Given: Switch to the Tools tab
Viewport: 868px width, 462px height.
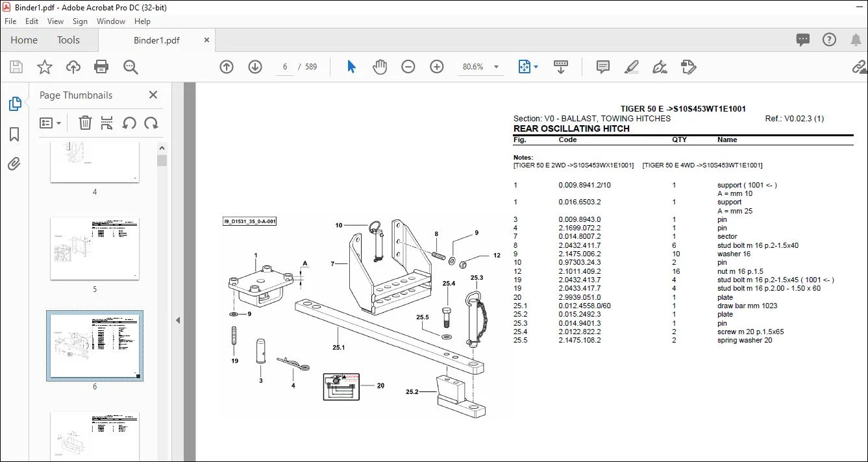Looking at the screenshot, I should point(68,40).
